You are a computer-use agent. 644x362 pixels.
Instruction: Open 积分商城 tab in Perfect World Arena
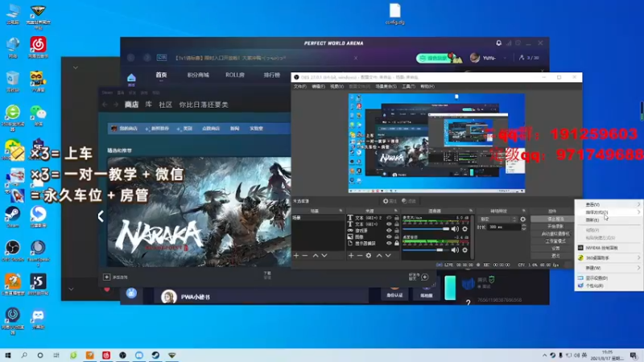(x=198, y=75)
